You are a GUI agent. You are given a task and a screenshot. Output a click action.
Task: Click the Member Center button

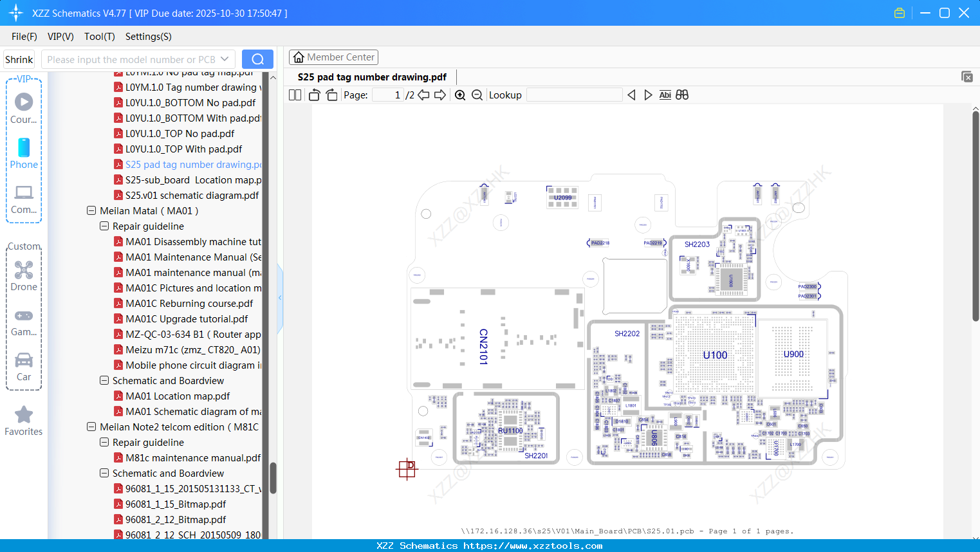click(x=333, y=57)
